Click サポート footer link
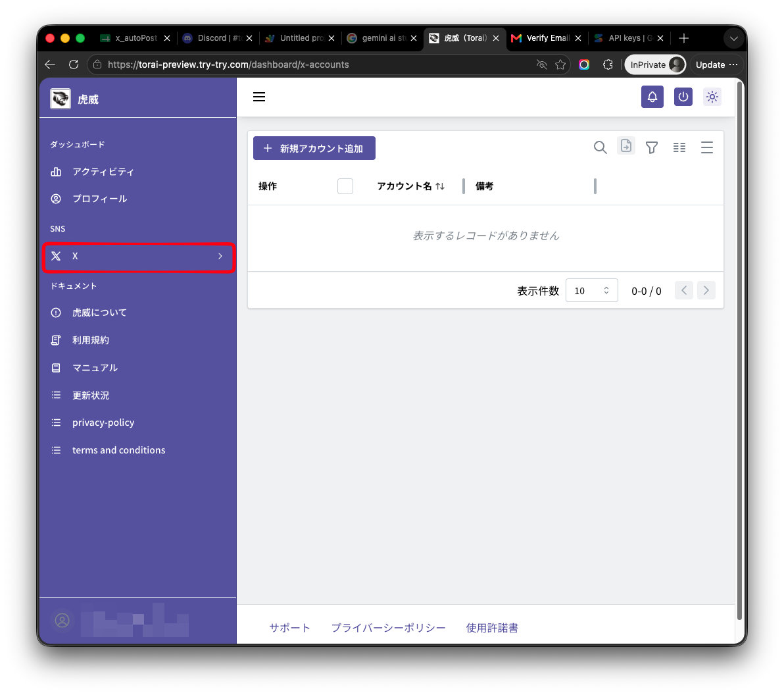The image size is (784, 695). pyautogui.click(x=289, y=627)
